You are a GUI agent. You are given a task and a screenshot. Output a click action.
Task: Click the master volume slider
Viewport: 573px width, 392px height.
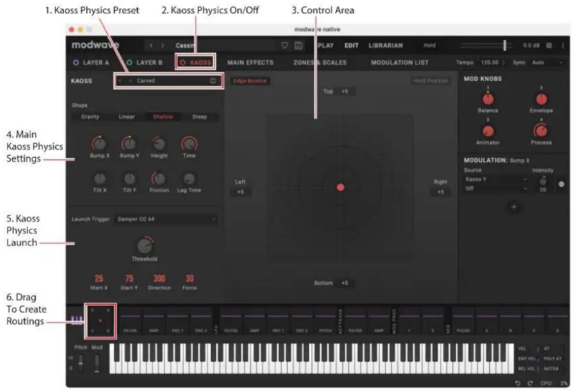(x=486, y=45)
